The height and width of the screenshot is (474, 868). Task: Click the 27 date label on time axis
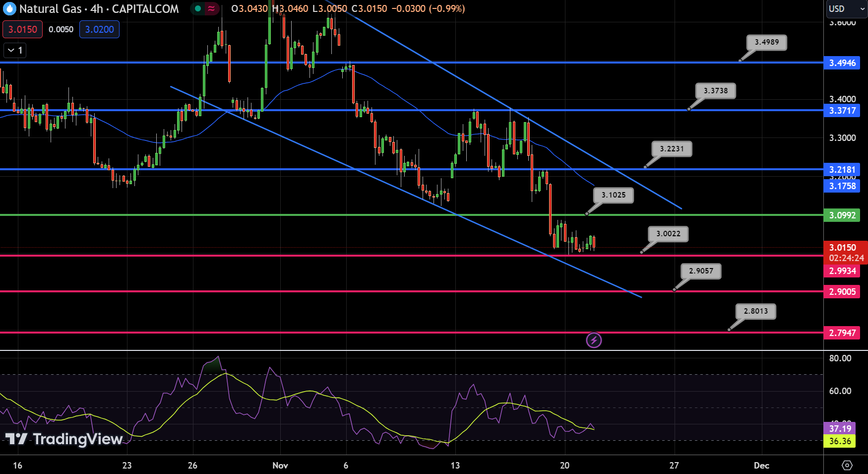tap(674, 466)
